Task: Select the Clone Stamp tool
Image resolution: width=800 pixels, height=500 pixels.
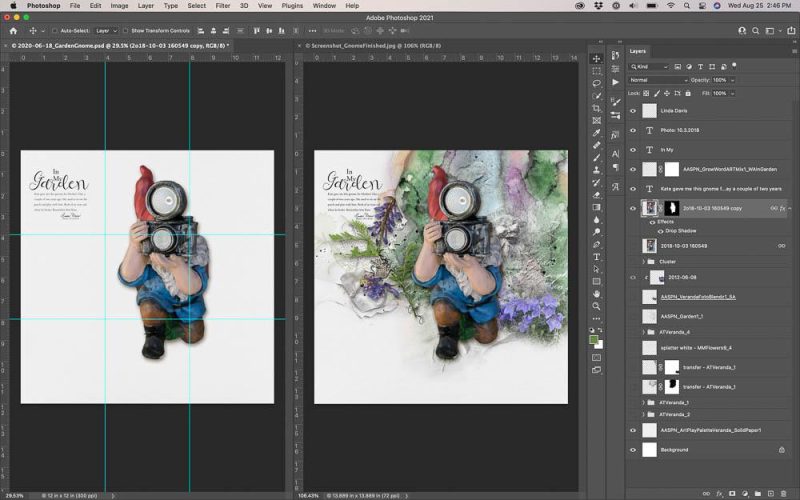Action: 596,170
